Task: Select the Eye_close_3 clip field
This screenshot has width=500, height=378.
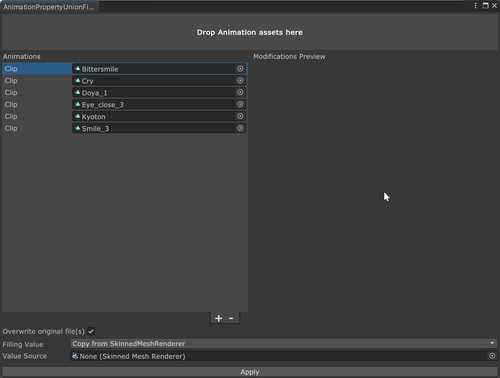Action: tap(159, 104)
